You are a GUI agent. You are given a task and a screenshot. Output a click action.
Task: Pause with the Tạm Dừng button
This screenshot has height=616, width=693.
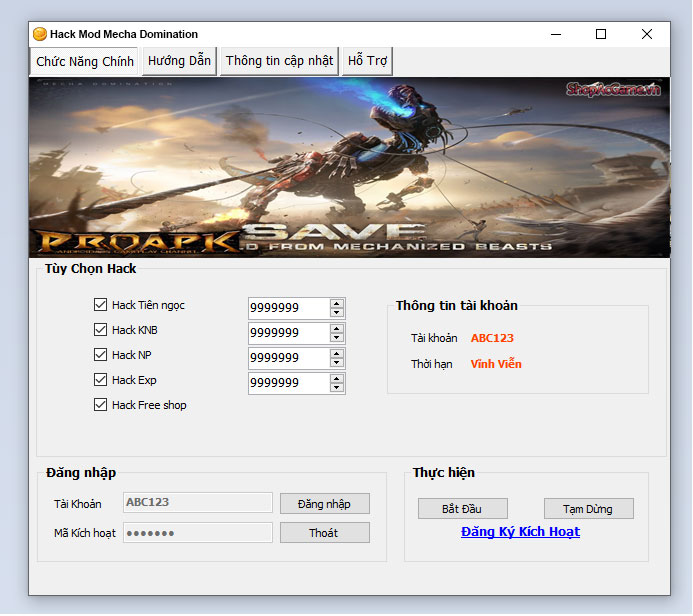(x=588, y=509)
